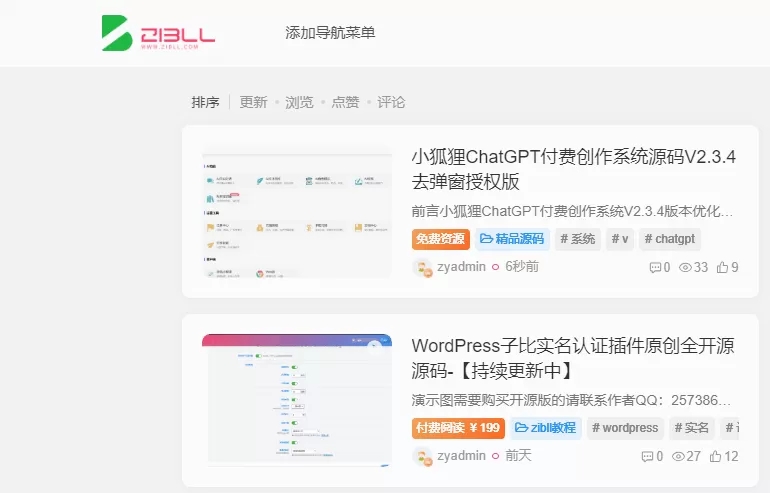The image size is (770, 493).
Task: Open the 精品源码 category folder tag
Action: coord(511,239)
